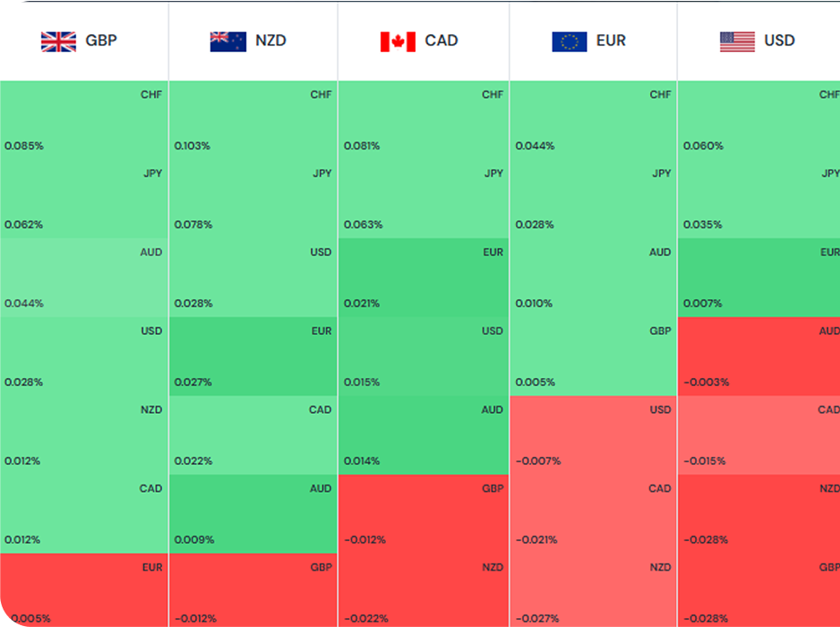Click the Canadian flag icon
This screenshot has width=840, height=627.
pos(398,41)
